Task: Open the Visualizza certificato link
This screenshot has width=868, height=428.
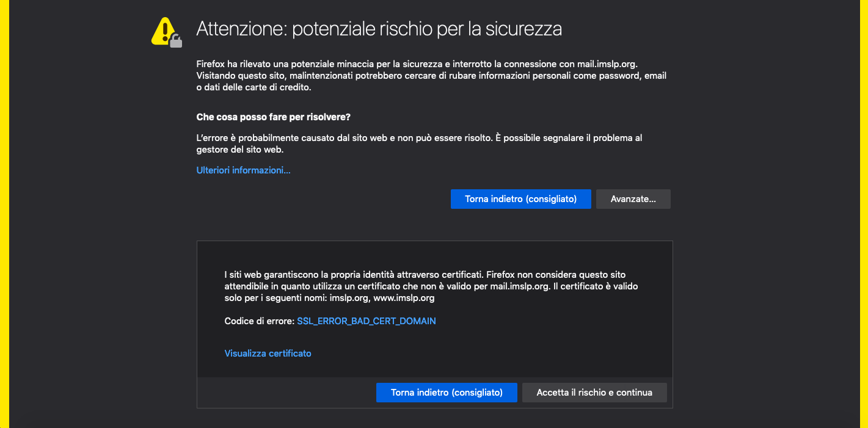Action: coord(268,354)
